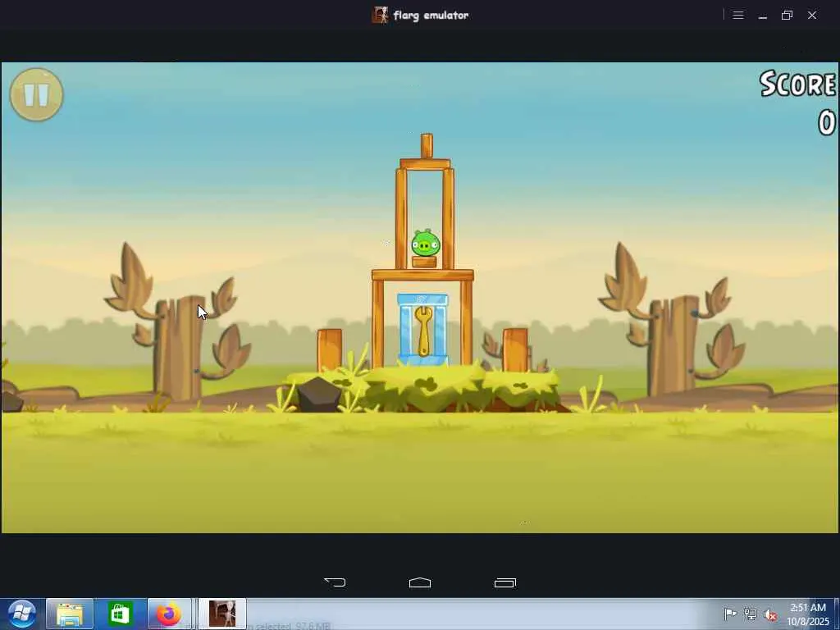
Task: Open the emulator hamburger menu
Action: (737, 15)
